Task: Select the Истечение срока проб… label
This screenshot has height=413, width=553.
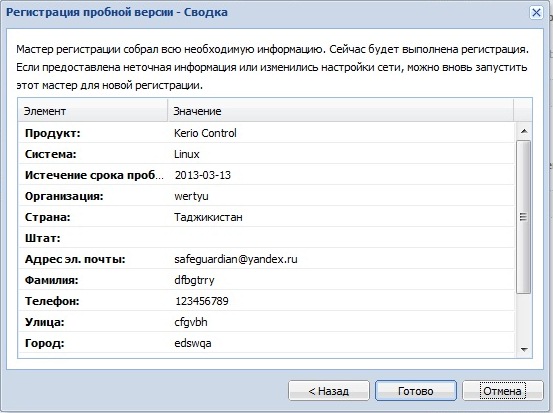Action: coord(94,175)
